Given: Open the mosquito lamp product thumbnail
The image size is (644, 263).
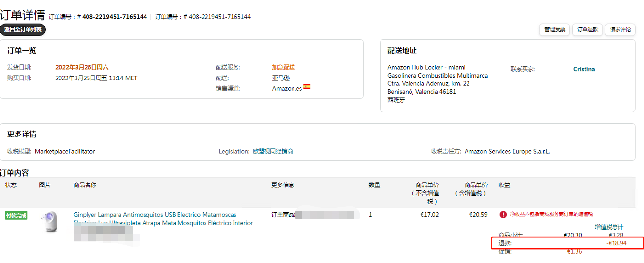Looking at the screenshot, I should click(49, 222).
